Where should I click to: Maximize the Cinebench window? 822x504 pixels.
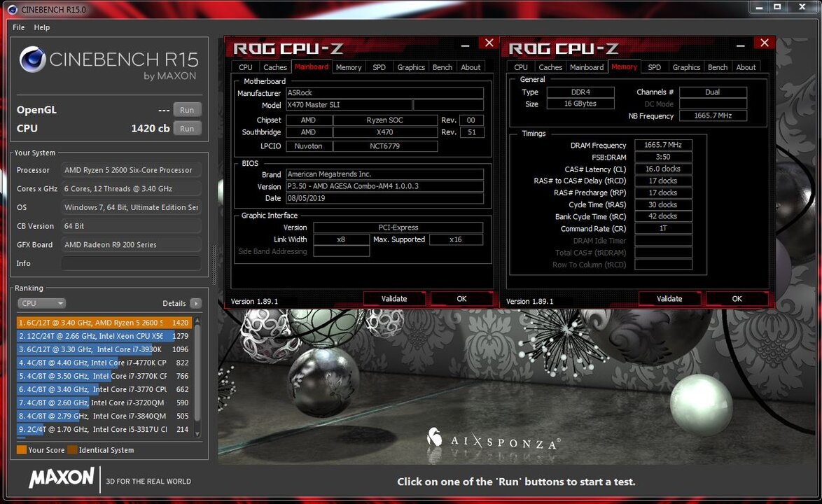777,7
